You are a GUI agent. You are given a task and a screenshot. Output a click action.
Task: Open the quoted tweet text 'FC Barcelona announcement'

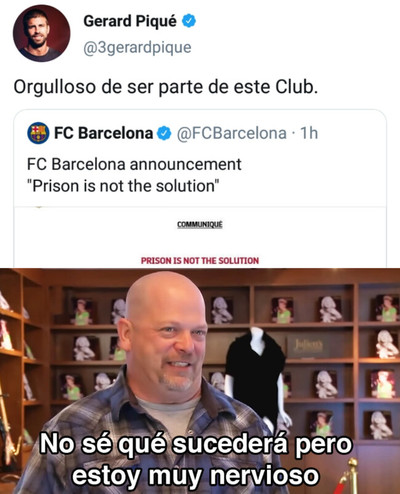[134, 164]
